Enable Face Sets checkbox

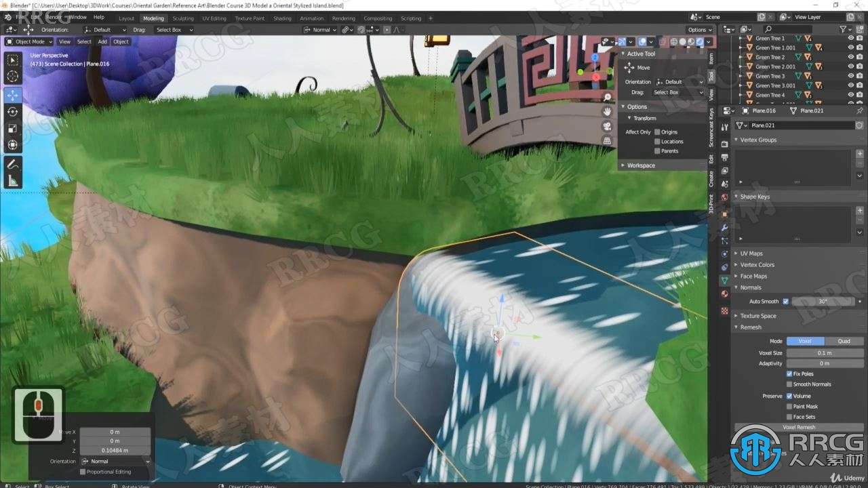(x=789, y=417)
